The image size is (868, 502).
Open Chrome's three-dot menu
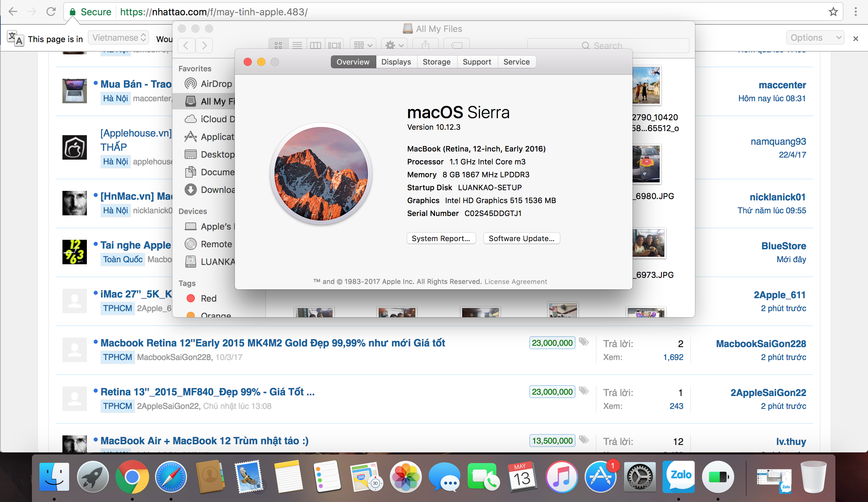coord(855,12)
